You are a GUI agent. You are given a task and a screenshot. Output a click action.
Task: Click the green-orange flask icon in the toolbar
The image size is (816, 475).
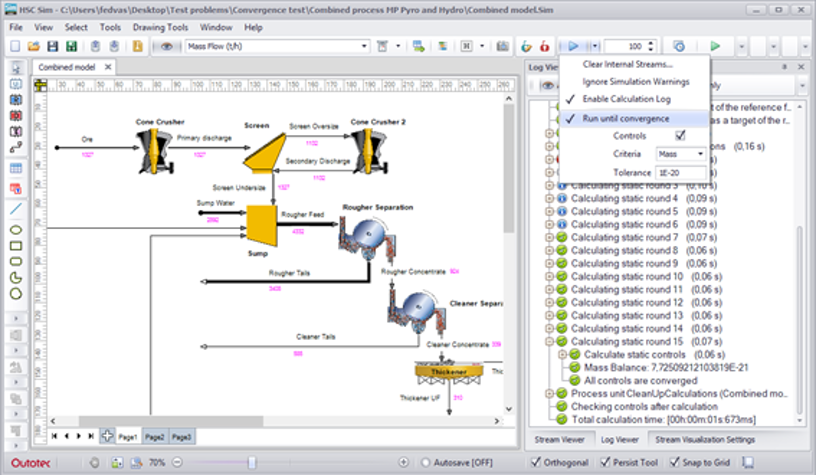coord(526,46)
